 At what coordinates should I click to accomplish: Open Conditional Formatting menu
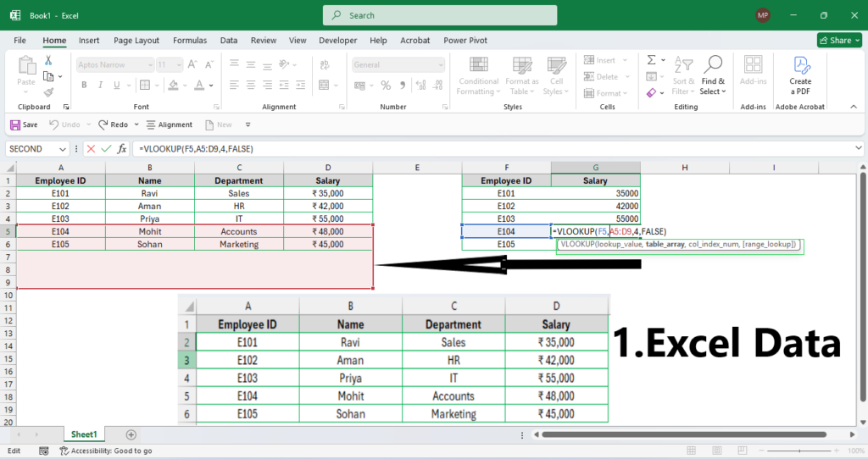tap(478, 75)
